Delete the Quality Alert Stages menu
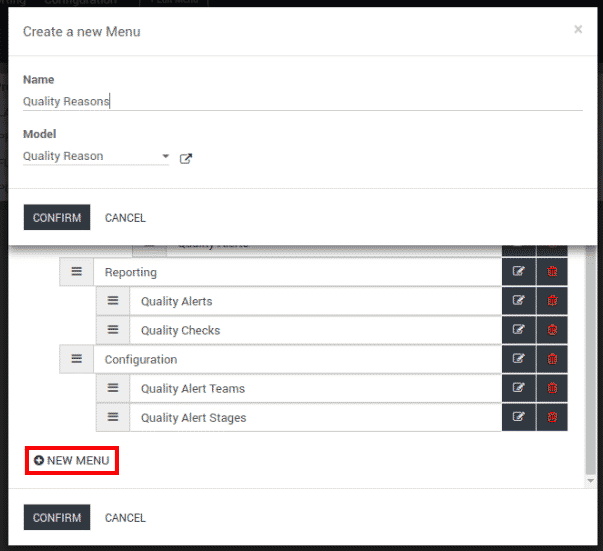The width and height of the screenshot is (603, 551). click(551, 417)
